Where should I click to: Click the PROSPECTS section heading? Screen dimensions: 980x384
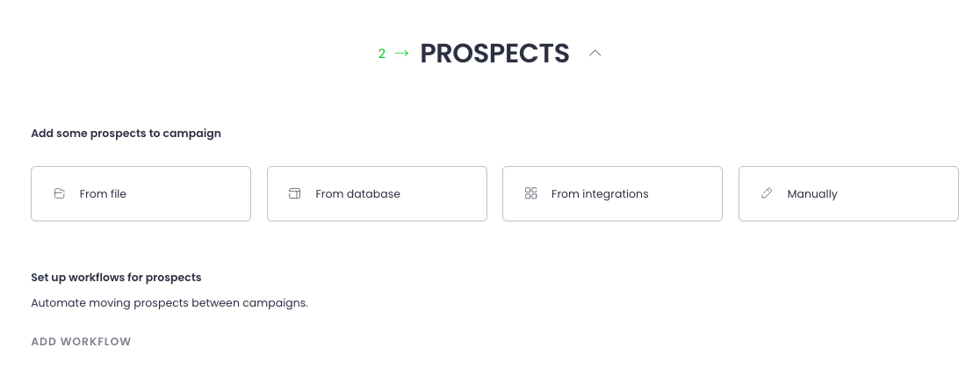(x=494, y=54)
